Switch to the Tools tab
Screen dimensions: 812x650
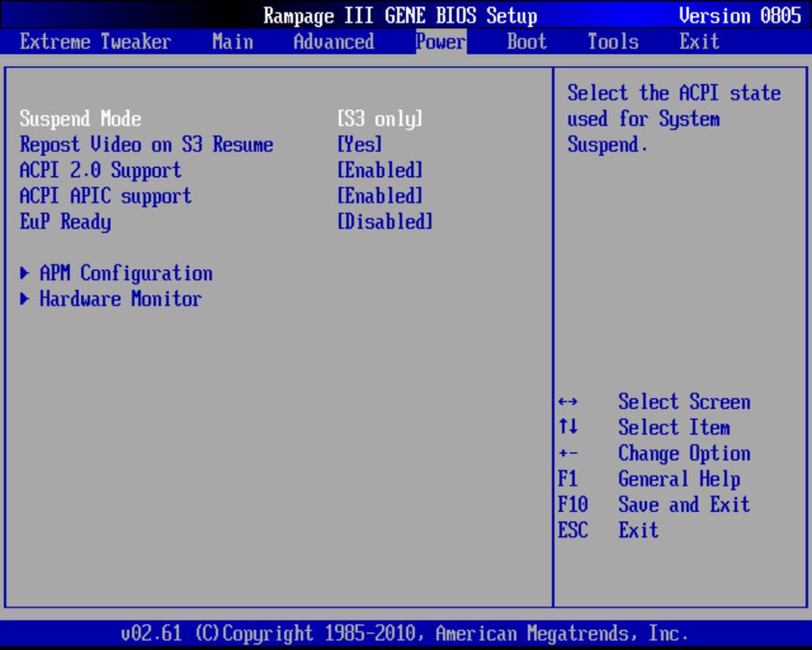614,42
